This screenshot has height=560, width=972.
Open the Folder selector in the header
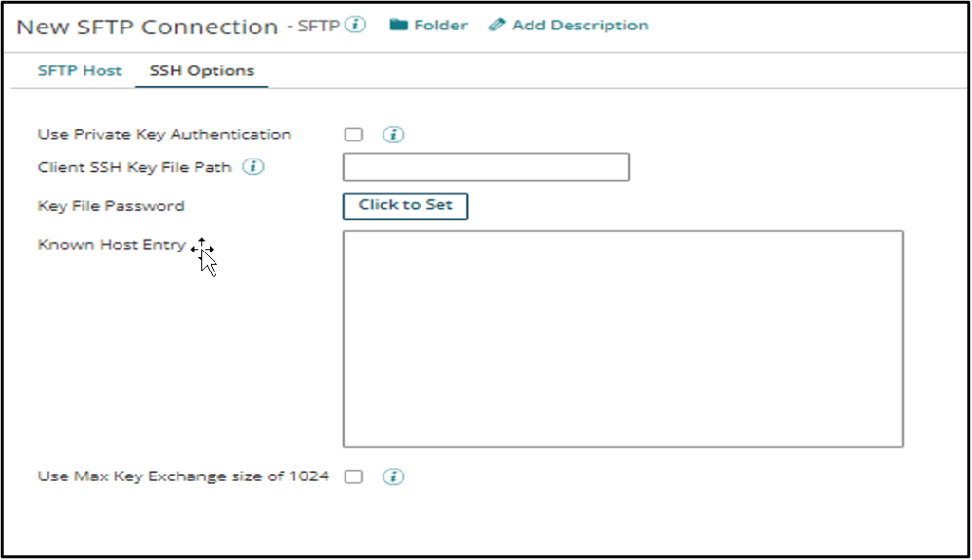click(429, 26)
